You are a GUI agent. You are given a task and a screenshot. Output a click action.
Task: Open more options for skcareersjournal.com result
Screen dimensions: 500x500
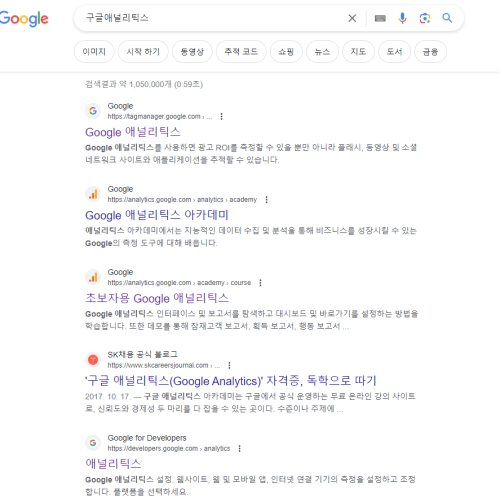coord(229,365)
